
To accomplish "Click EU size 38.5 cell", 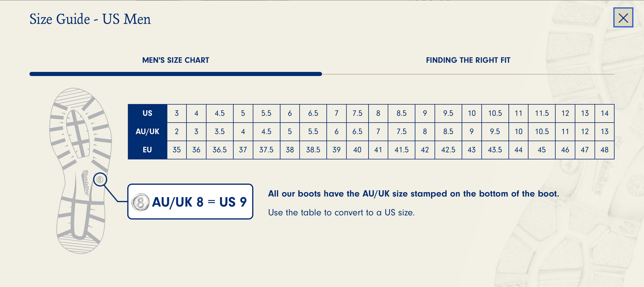I will [313, 150].
